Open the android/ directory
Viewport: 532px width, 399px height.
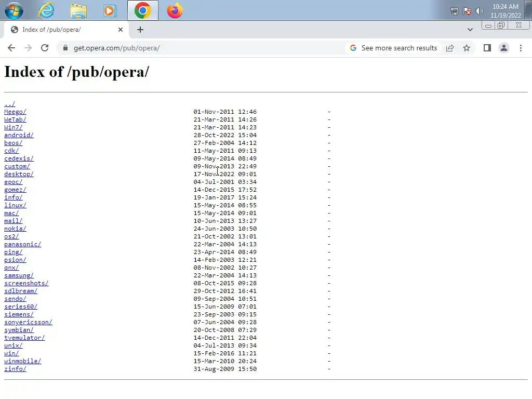(19, 136)
